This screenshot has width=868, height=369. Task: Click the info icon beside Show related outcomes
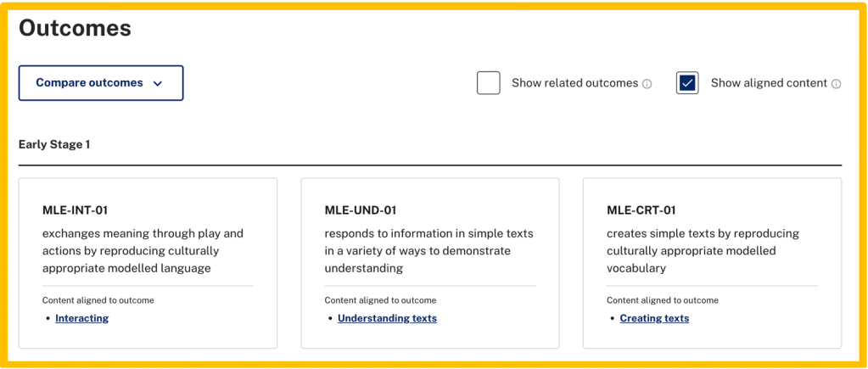pos(647,84)
